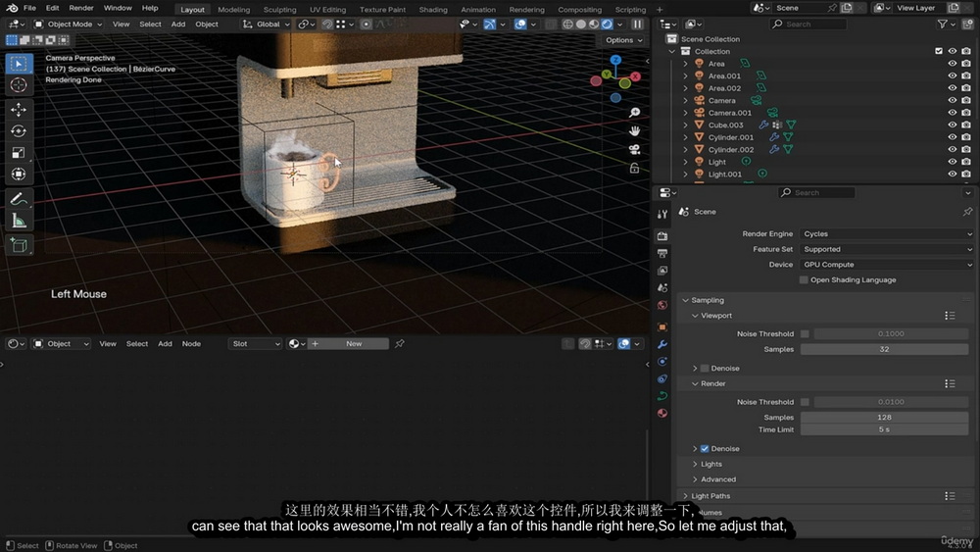Select the Select Box tool
Screen dimensions: 980x552
19,64
